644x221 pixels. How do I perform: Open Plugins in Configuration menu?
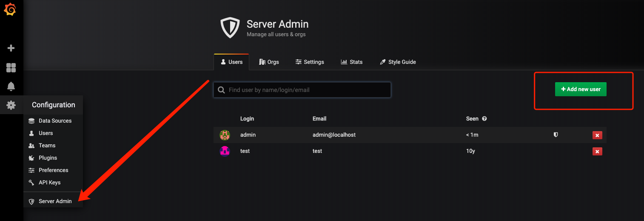tap(53, 158)
